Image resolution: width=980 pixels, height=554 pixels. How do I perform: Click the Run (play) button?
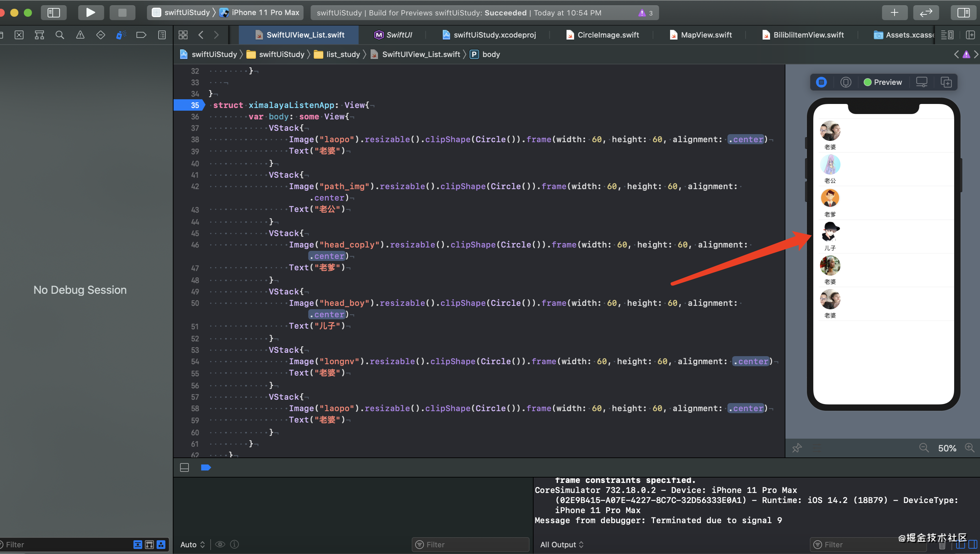click(91, 12)
